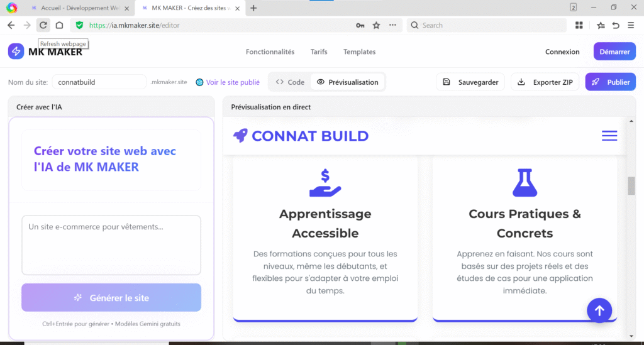This screenshot has width=644, height=345.
Task: Click the site name field containing connatbuild
Action: [x=99, y=82]
